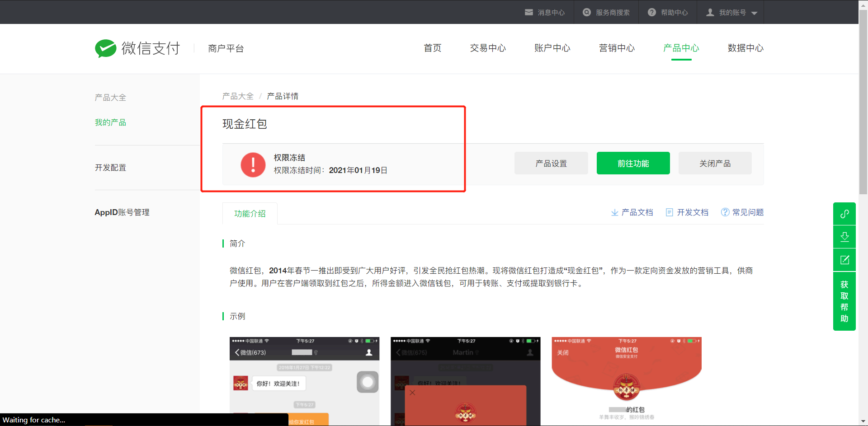Click the 商户平台 label
The height and width of the screenshot is (426, 868).
[226, 48]
